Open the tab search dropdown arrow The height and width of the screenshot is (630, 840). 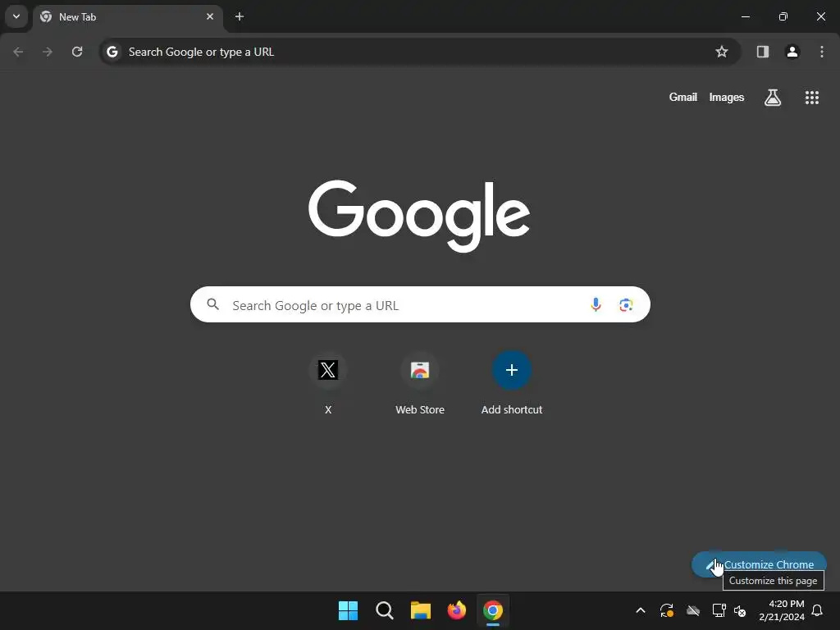point(16,16)
